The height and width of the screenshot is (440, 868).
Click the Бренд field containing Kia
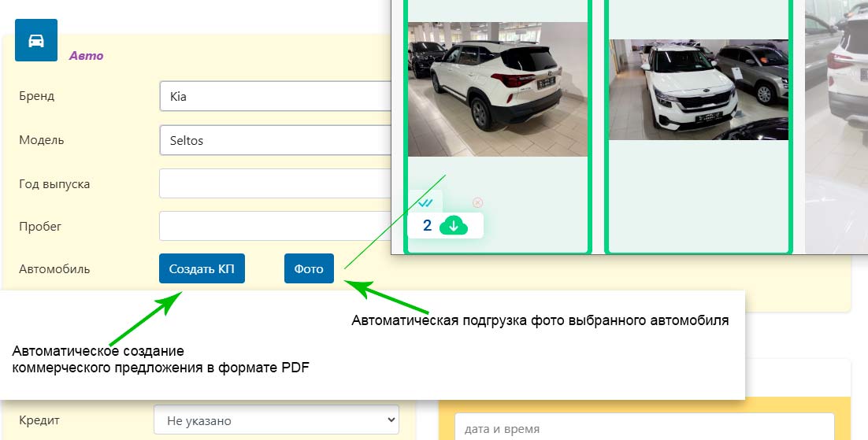[x=275, y=96]
